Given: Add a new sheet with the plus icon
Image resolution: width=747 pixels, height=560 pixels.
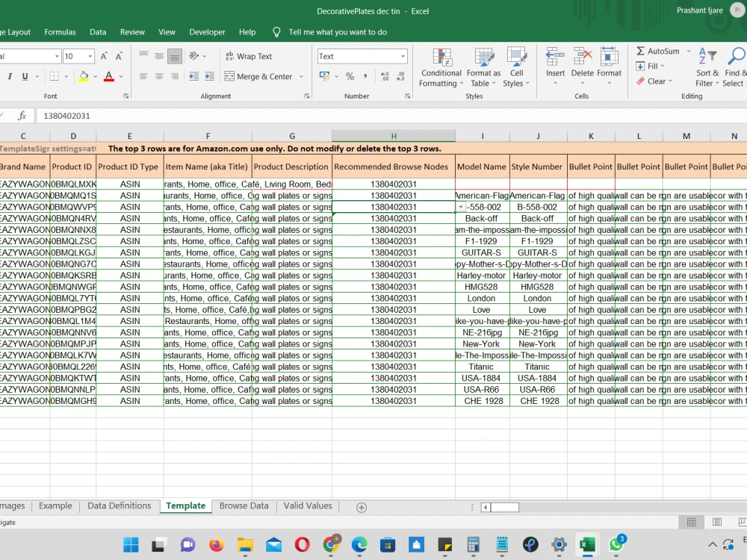Looking at the screenshot, I should (x=362, y=508).
